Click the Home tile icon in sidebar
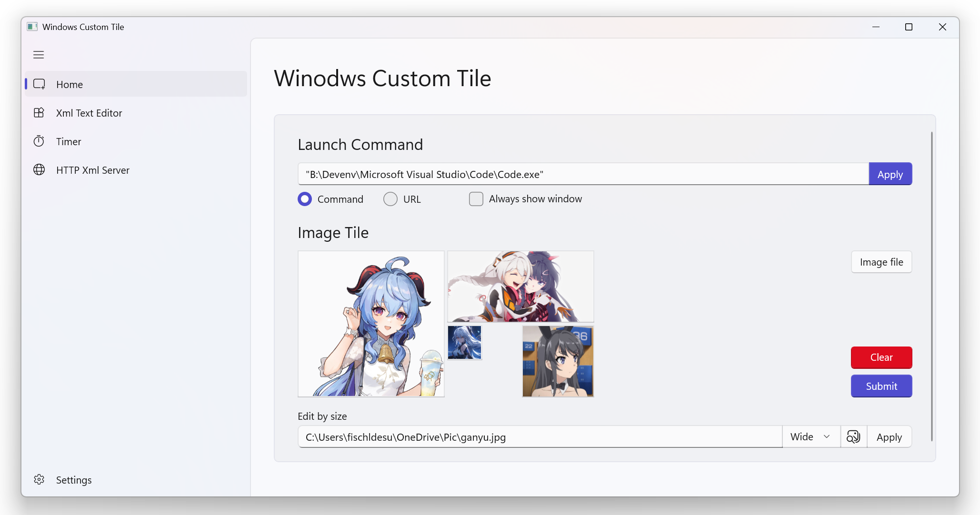Viewport: 980px width, 515px height. [39, 84]
